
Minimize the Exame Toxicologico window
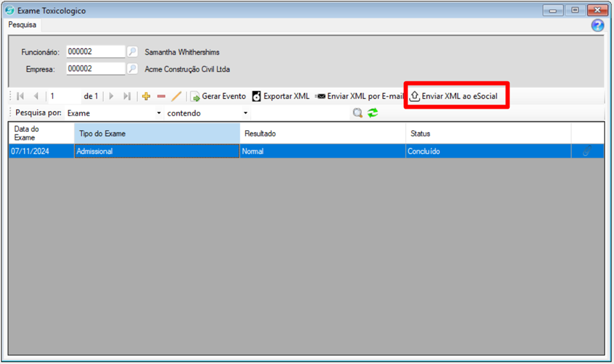[553, 10]
